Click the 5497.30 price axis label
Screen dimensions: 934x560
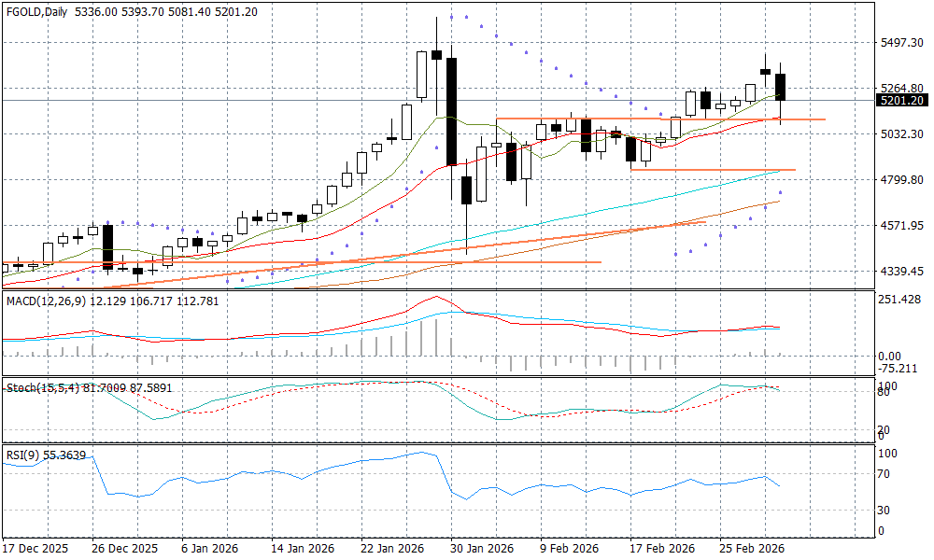901,43
